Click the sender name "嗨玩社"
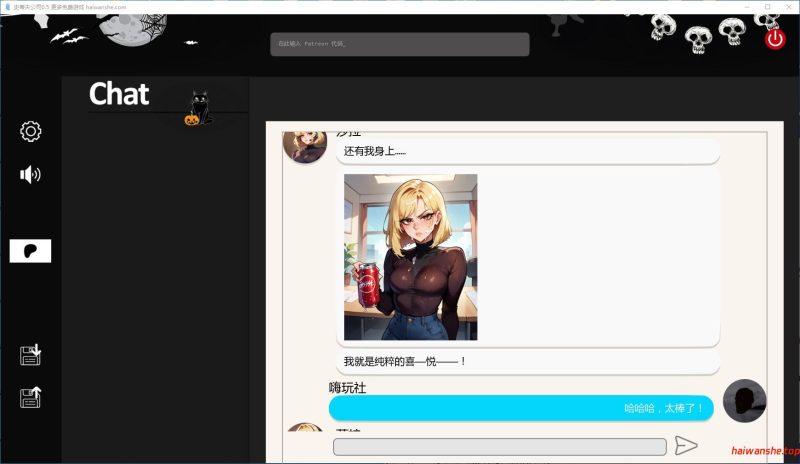This screenshot has width=800, height=464. coord(347,387)
